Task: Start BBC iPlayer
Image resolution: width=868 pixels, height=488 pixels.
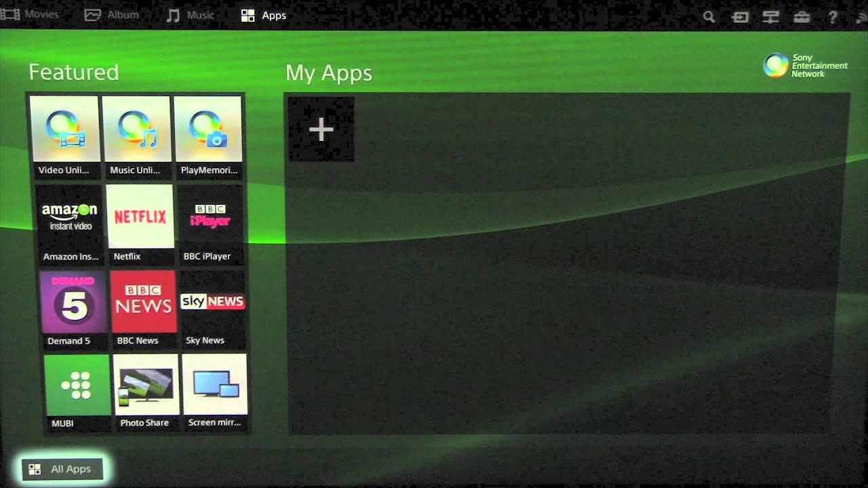Action: 210,224
